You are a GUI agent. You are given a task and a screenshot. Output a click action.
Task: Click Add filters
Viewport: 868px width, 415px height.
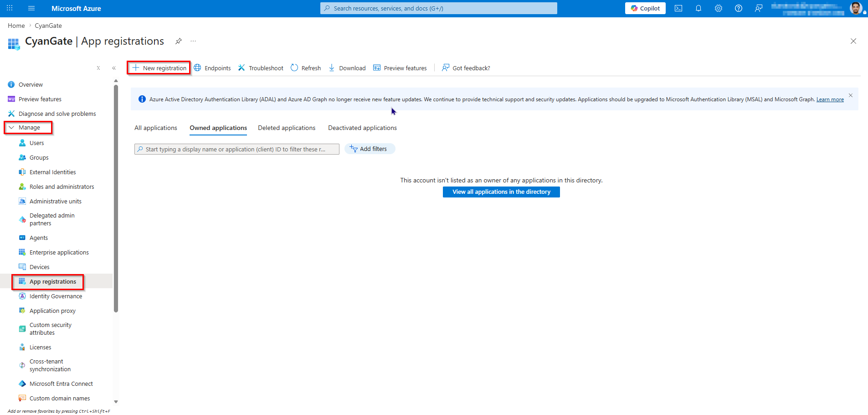click(370, 149)
